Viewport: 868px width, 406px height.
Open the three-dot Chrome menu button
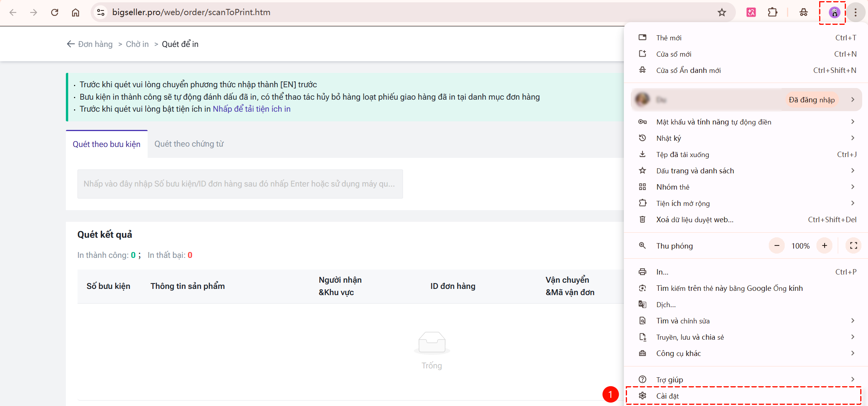[856, 12]
